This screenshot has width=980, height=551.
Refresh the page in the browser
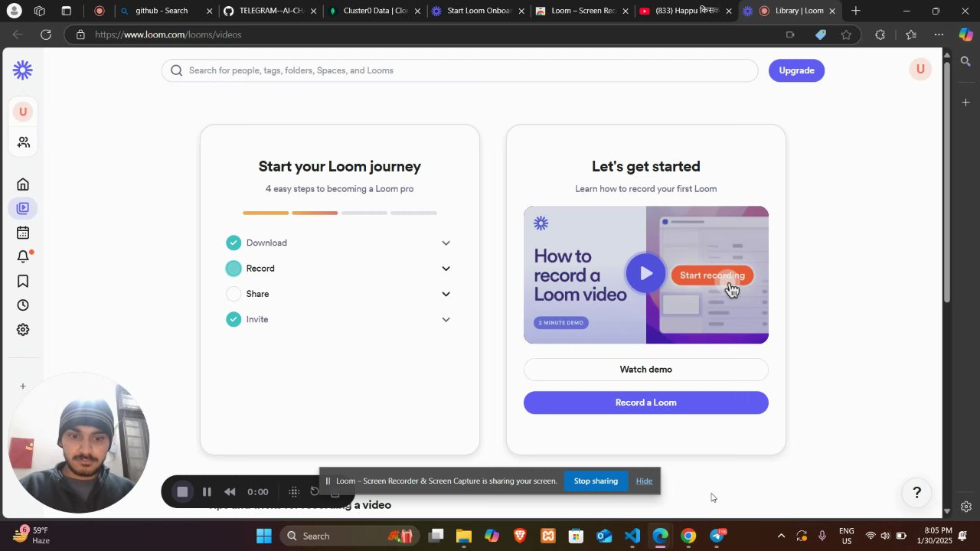46,34
